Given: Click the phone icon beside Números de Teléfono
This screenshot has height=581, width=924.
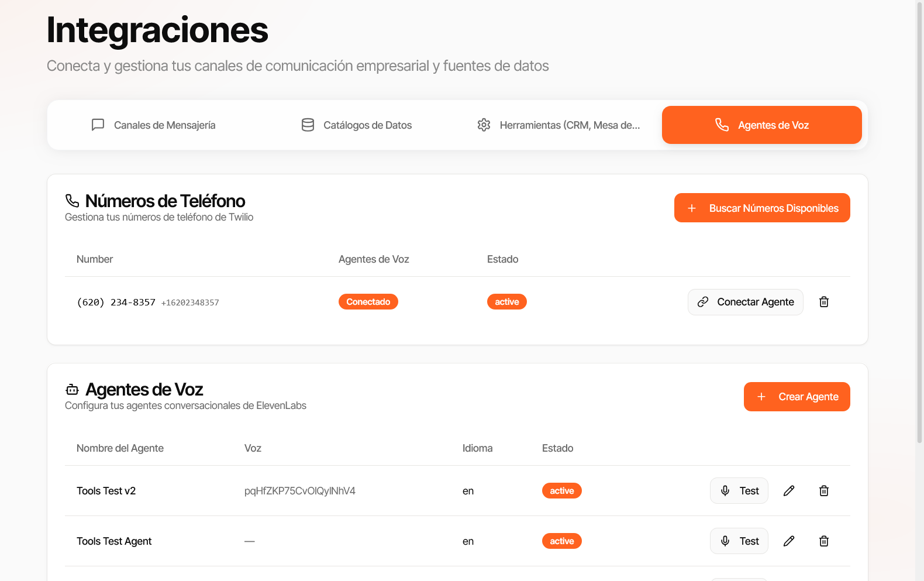Looking at the screenshot, I should click(x=72, y=201).
